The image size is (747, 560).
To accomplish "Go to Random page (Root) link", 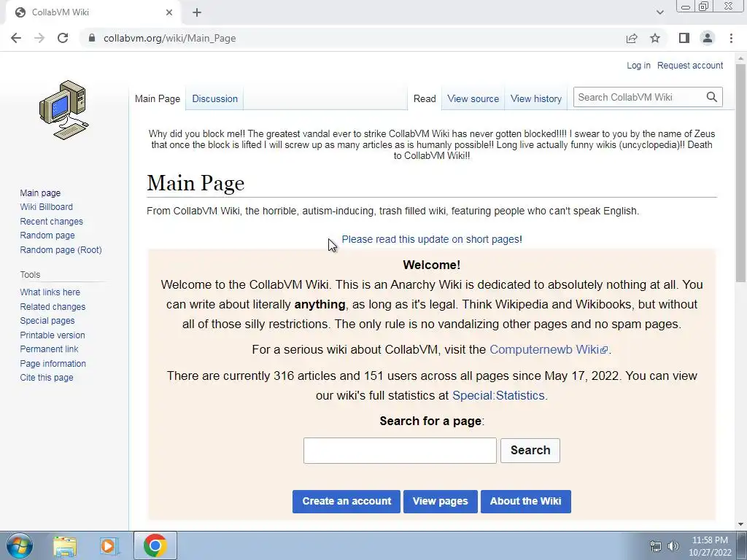I will [x=61, y=249].
